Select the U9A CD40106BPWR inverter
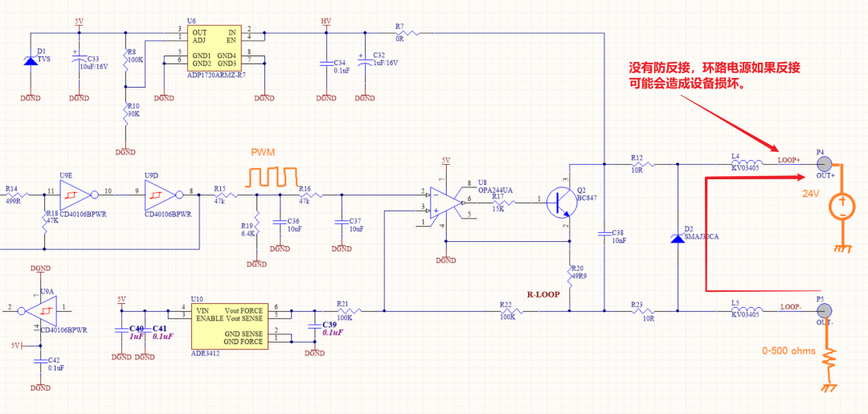868x414 pixels. tap(39, 311)
